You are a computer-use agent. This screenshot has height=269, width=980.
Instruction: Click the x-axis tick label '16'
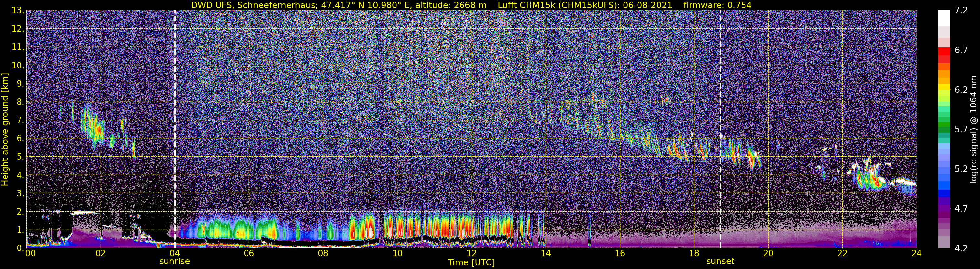coord(620,253)
